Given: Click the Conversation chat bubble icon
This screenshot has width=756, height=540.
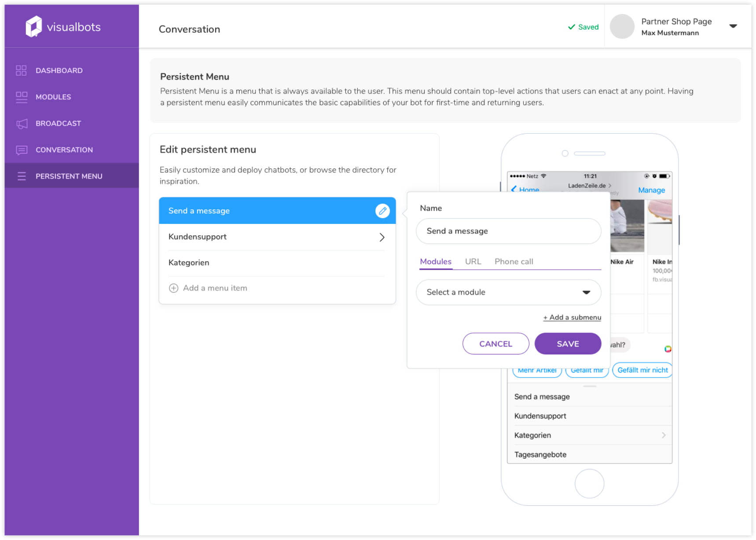Looking at the screenshot, I should tap(22, 150).
